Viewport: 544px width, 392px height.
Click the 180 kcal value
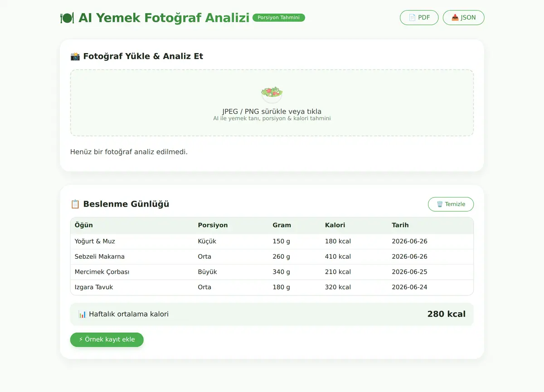pyautogui.click(x=338, y=242)
